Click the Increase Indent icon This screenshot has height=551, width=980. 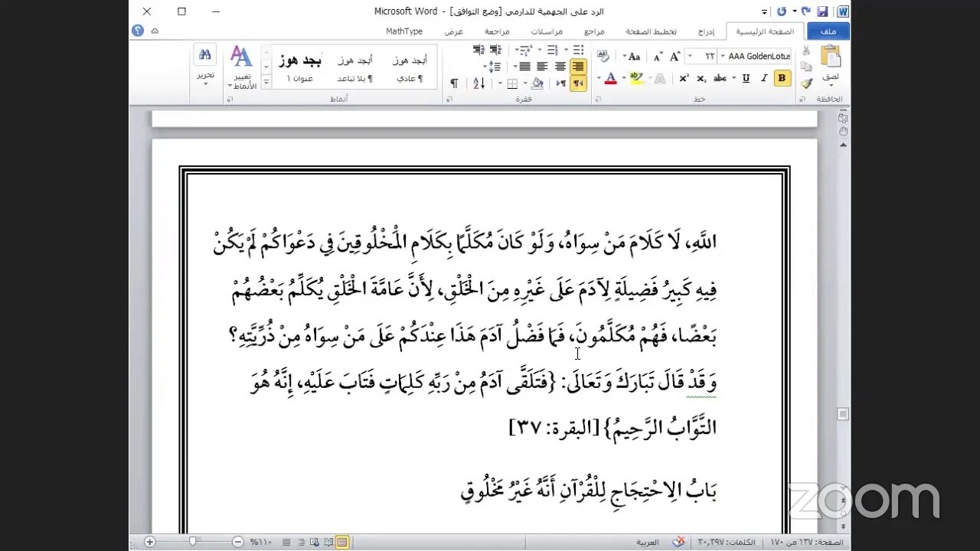[479, 50]
